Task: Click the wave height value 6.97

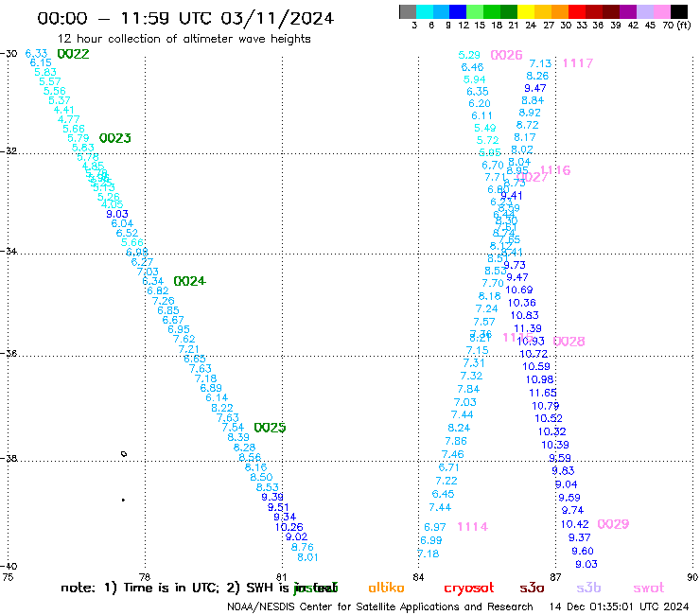Action: point(435,527)
